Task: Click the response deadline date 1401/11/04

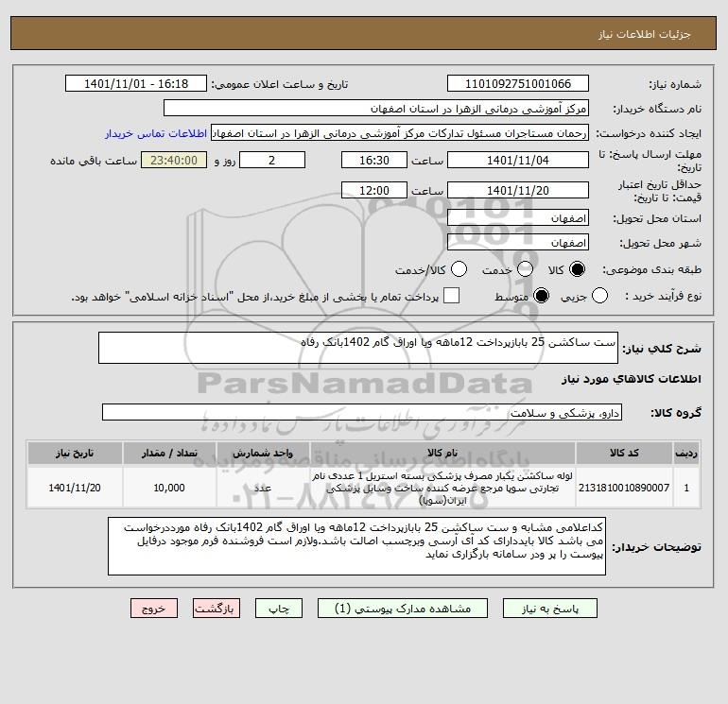Action: [518, 160]
